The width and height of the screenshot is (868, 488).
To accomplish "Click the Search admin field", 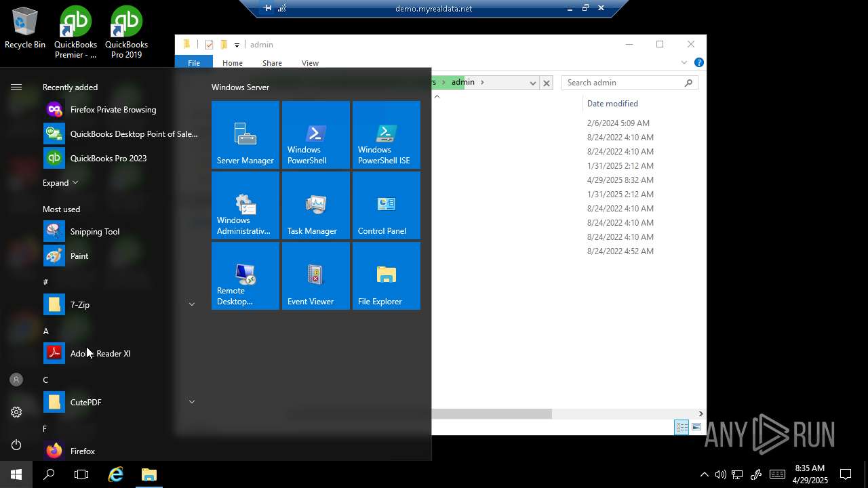I will (x=629, y=83).
